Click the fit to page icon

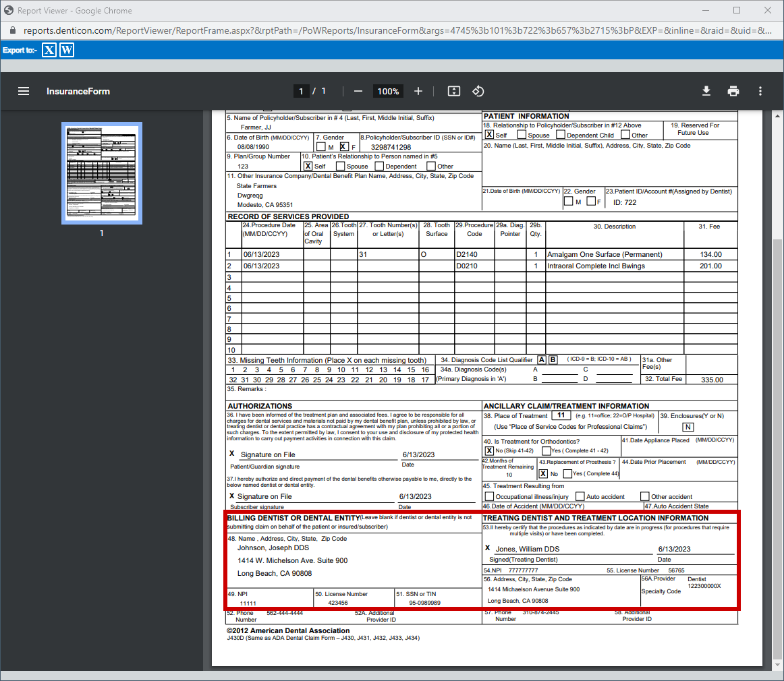click(453, 91)
